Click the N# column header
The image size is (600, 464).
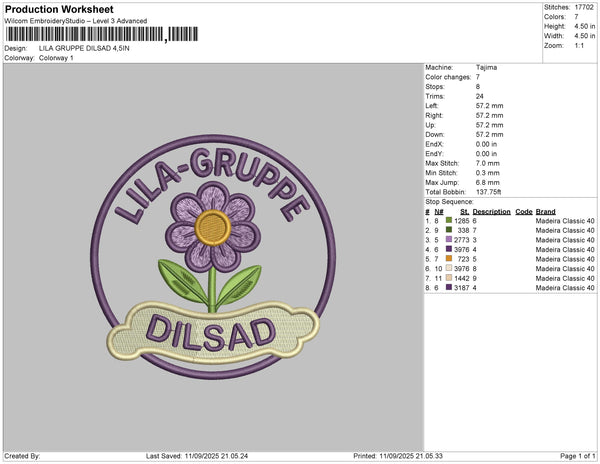click(438, 211)
